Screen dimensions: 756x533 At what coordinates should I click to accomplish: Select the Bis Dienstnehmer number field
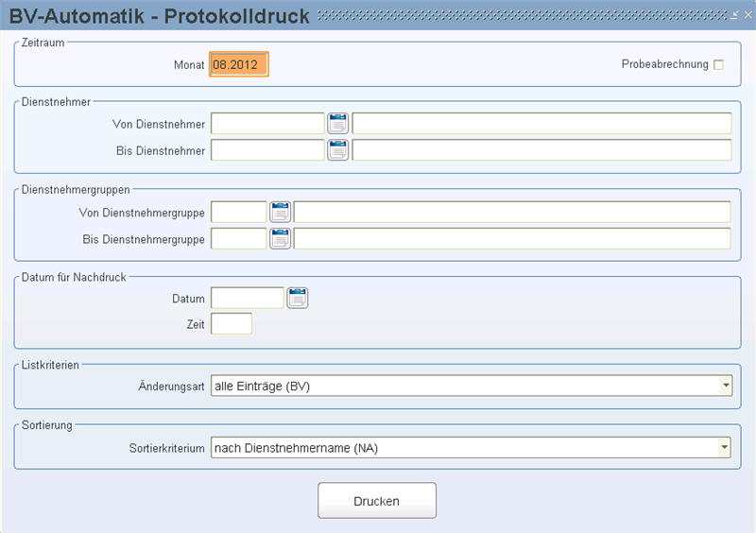267,150
